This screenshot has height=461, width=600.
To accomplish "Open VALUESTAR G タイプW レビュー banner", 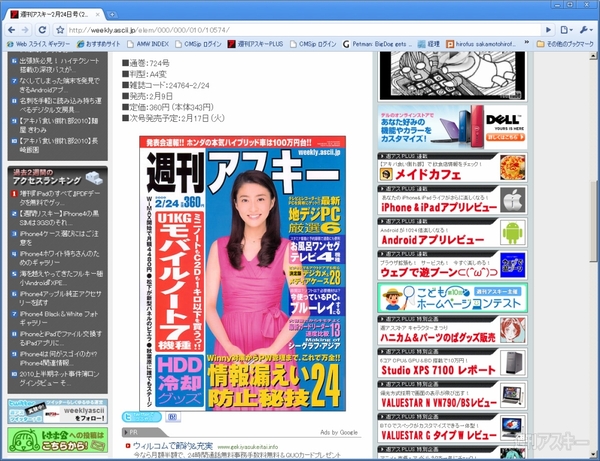I will (x=452, y=427).
